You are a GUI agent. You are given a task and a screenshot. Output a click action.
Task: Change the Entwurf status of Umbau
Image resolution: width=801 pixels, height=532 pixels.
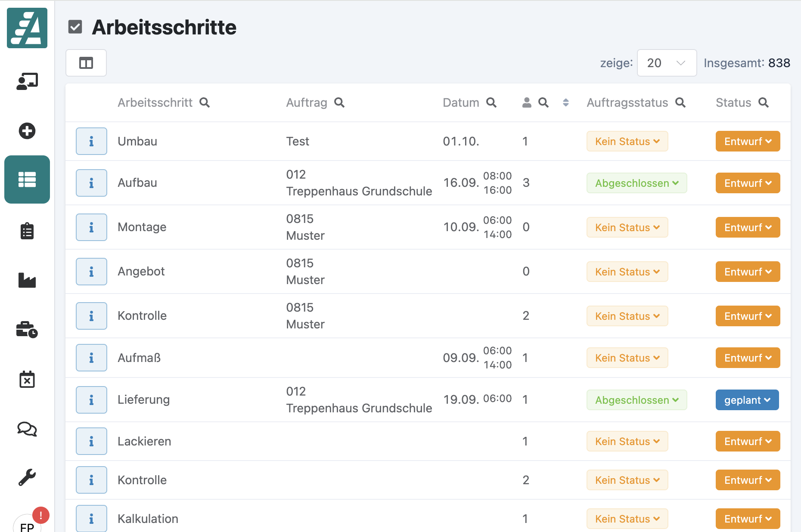coord(748,141)
